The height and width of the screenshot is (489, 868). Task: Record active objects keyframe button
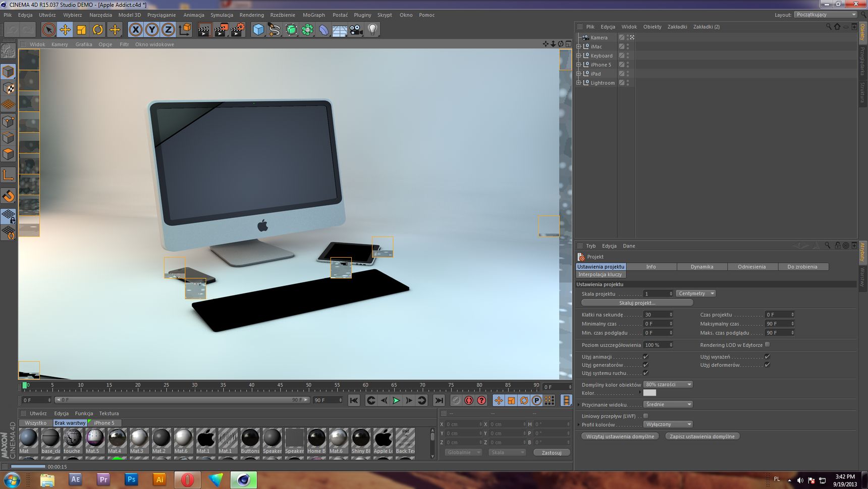456,401
